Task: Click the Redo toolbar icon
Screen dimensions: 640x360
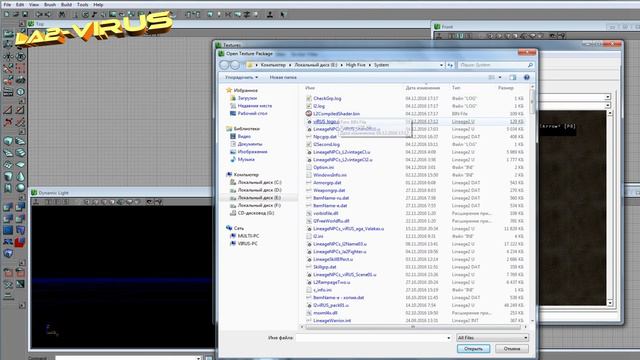Action: (48, 14)
